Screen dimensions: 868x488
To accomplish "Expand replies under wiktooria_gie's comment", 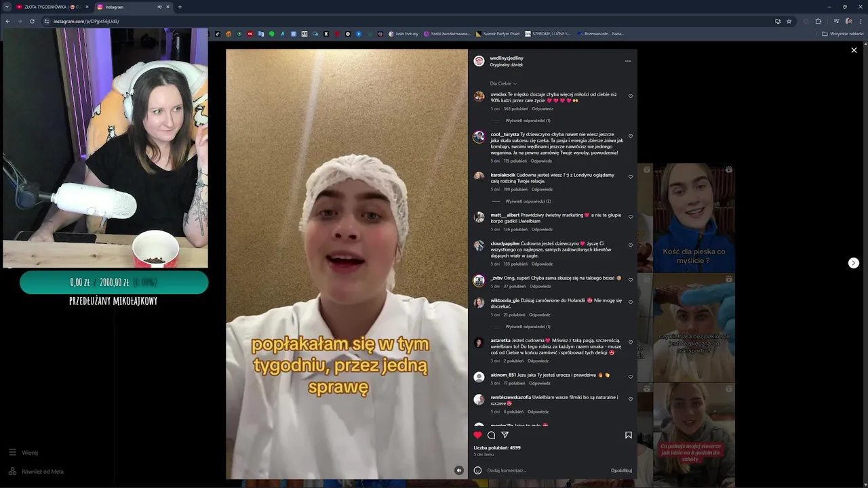I will (x=528, y=327).
